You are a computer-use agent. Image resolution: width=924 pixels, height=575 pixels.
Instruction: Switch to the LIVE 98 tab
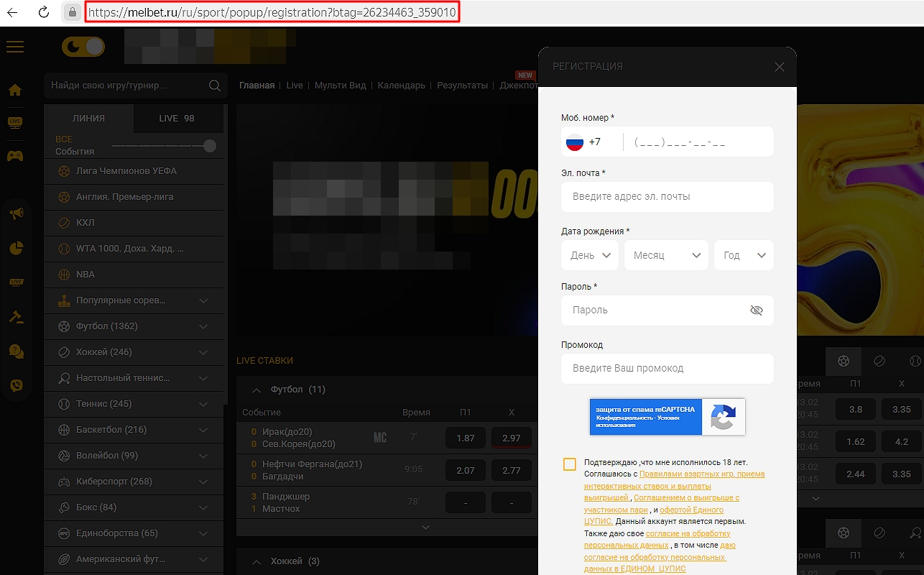tap(178, 119)
